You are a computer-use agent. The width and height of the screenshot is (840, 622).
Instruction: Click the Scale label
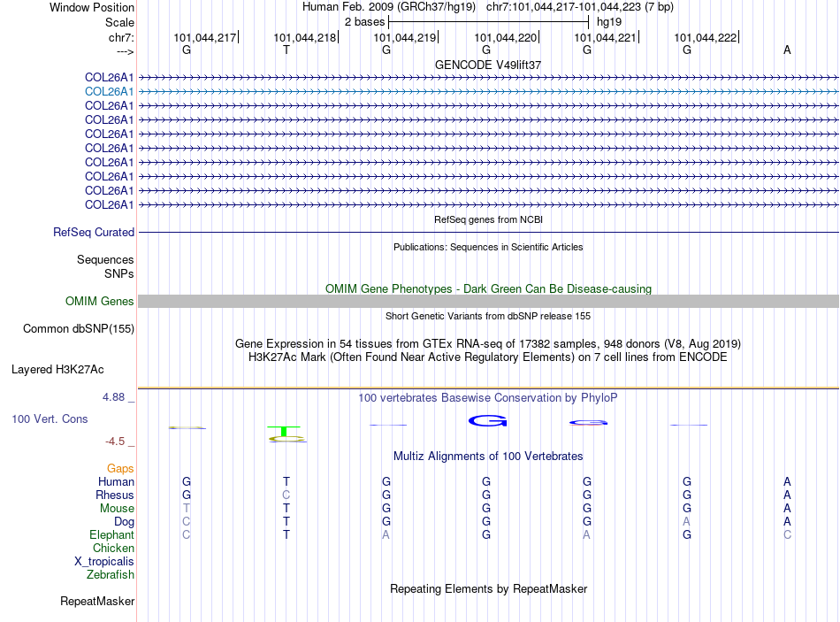point(119,22)
